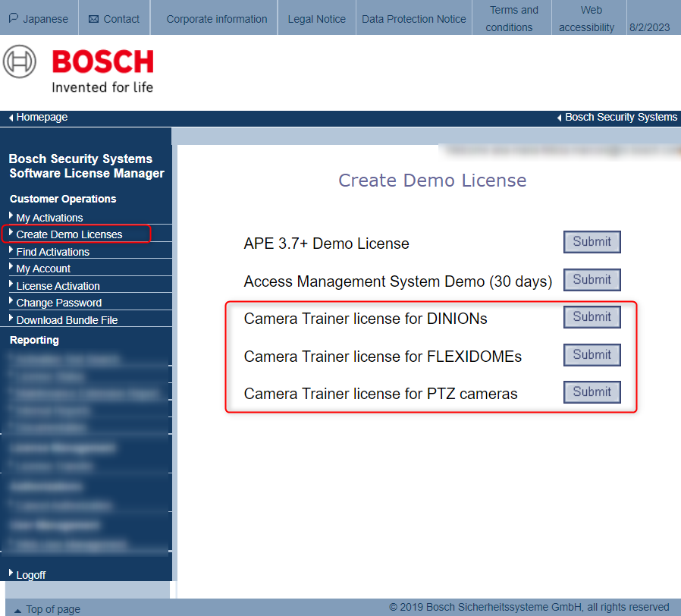Go to License Activation
The width and height of the screenshot is (681, 616).
point(58,286)
